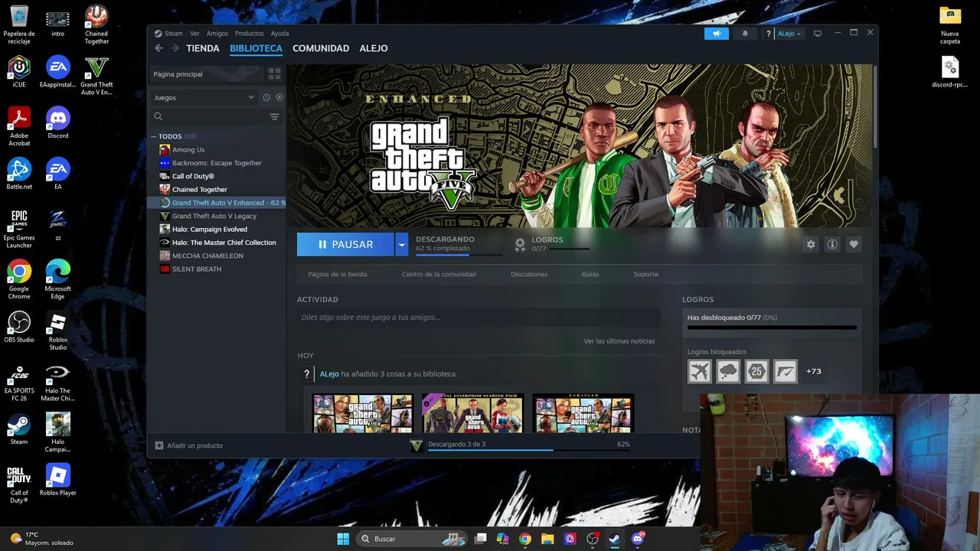980x551 pixels.
Task: Collapse the TODOS games category
Action: 154,136
